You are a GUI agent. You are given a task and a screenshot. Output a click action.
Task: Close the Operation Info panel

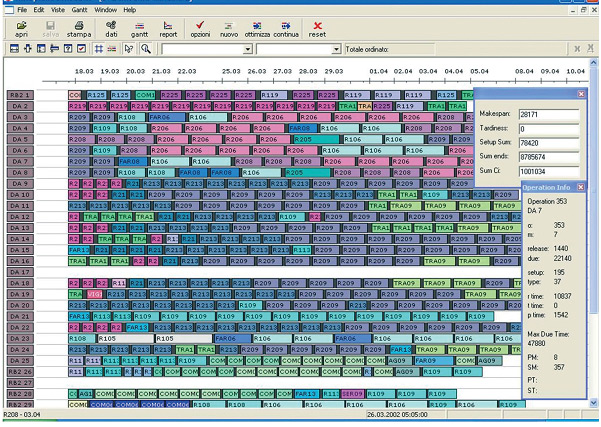pyautogui.click(x=581, y=187)
